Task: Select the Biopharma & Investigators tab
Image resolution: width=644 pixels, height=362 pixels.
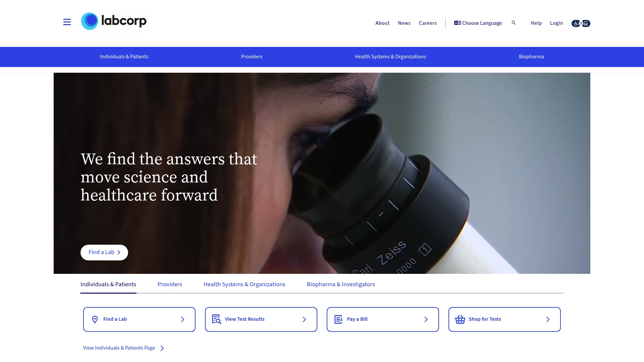Action: (x=341, y=284)
